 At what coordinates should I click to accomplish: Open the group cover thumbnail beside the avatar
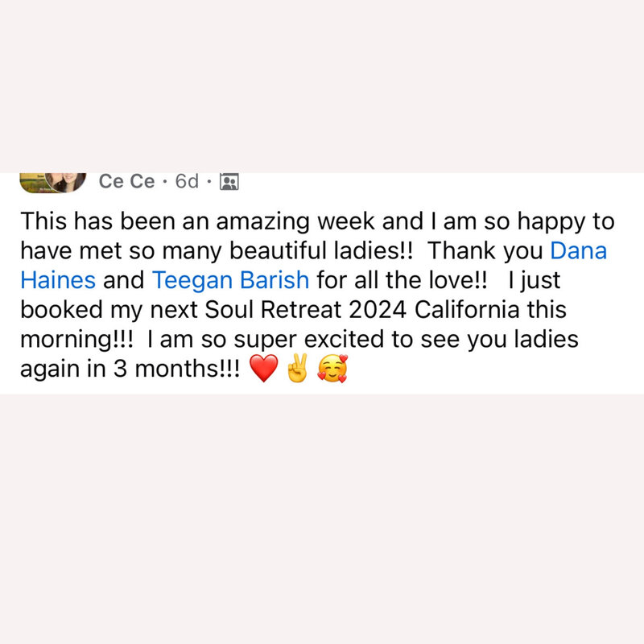click(x=32, y=183)
